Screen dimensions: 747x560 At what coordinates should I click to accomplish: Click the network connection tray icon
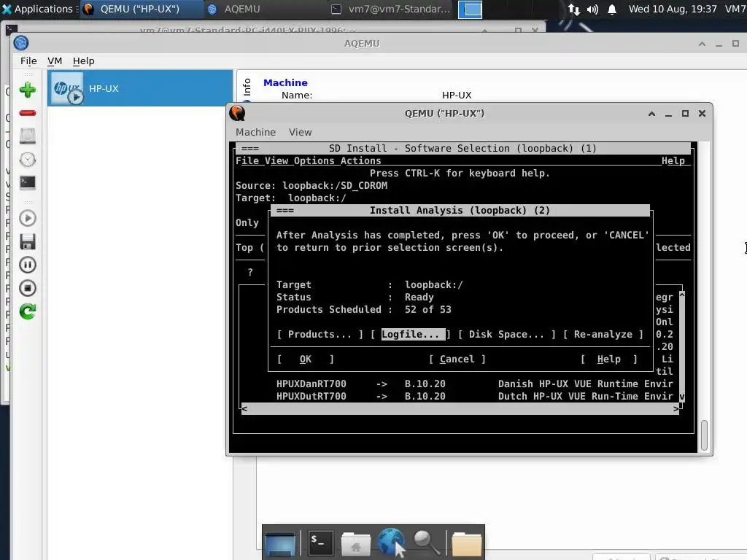[x=573, y=9]
